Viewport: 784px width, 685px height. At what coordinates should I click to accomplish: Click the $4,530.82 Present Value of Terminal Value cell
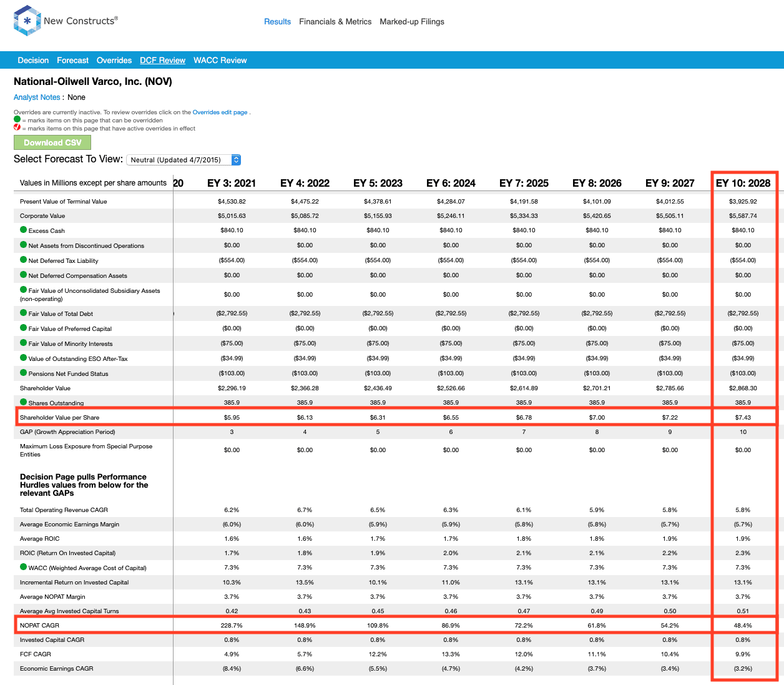(232, 201)
